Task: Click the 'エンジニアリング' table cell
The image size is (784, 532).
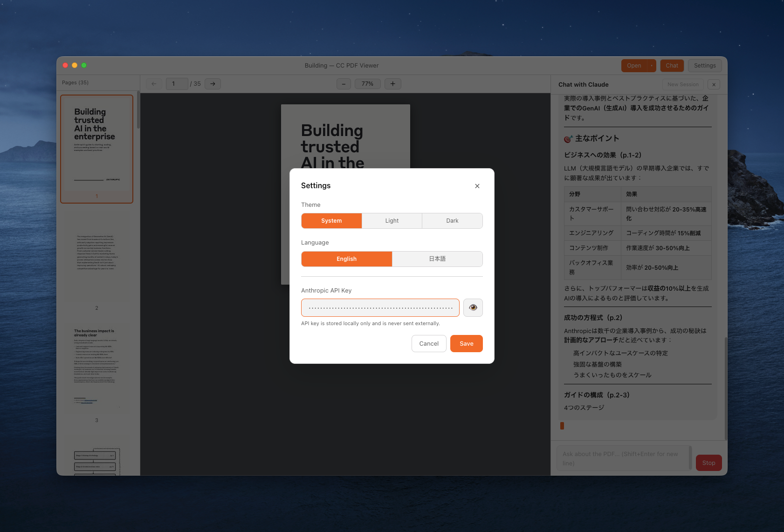Action: tap(591, 233)
